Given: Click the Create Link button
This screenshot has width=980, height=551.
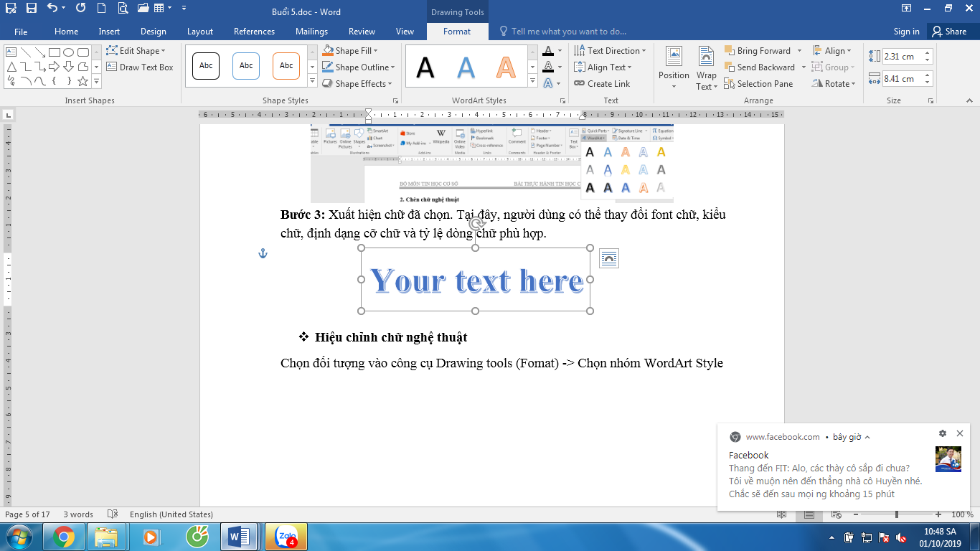Looking at the screenshot, I should 602,84.
